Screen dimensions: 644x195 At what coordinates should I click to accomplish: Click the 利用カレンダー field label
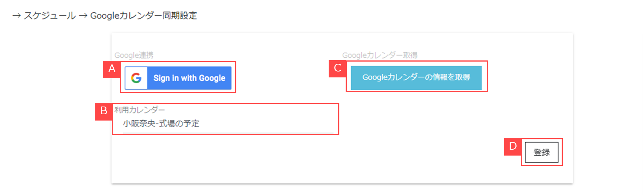pos(140,110)
